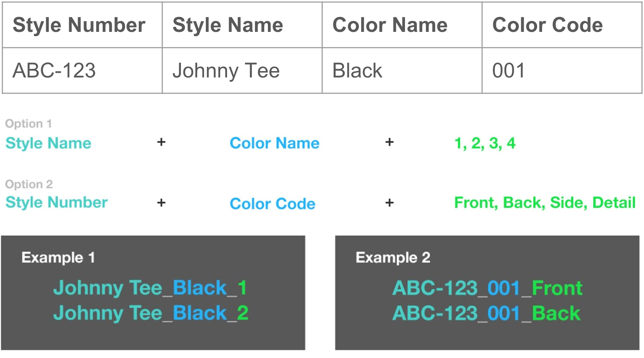Click the ABC-123 table cell
The image size is (644, 358).
[x=54, y=71]
